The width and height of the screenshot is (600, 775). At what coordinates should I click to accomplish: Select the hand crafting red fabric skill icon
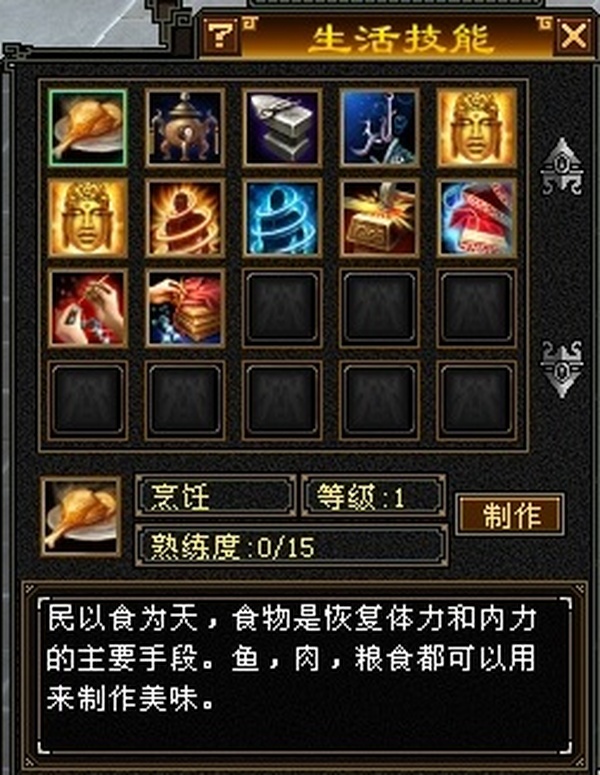click(x=185, y=308)
